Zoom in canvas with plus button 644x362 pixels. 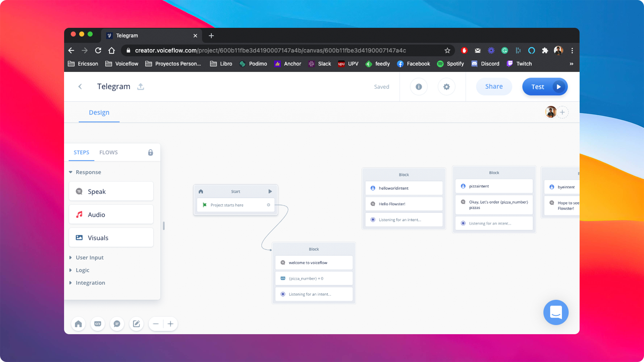point(170,324)
